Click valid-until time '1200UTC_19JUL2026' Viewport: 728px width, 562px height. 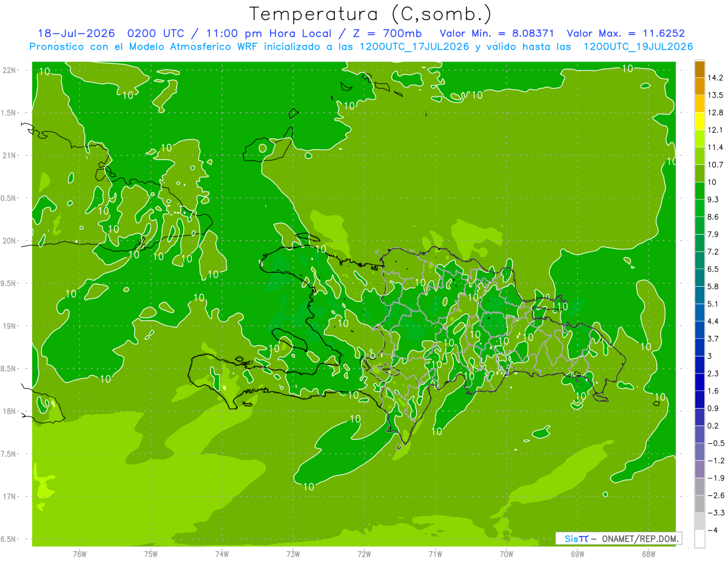638,47
